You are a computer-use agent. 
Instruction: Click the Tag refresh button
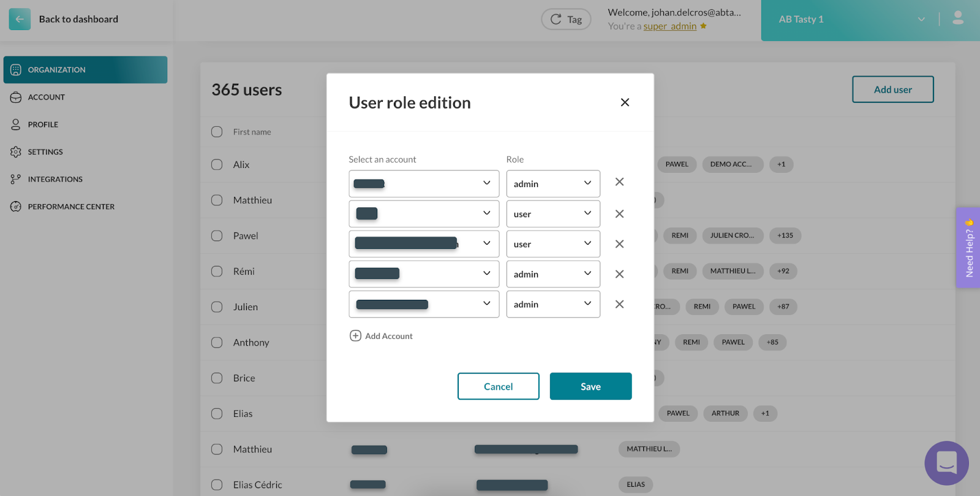[566, 20]
